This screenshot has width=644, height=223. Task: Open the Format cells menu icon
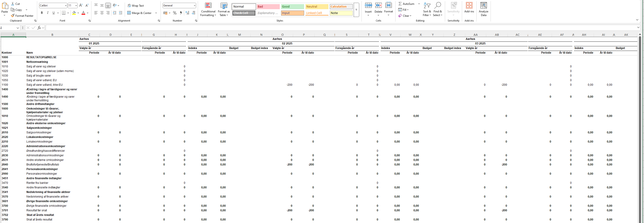tap(389, 6)
